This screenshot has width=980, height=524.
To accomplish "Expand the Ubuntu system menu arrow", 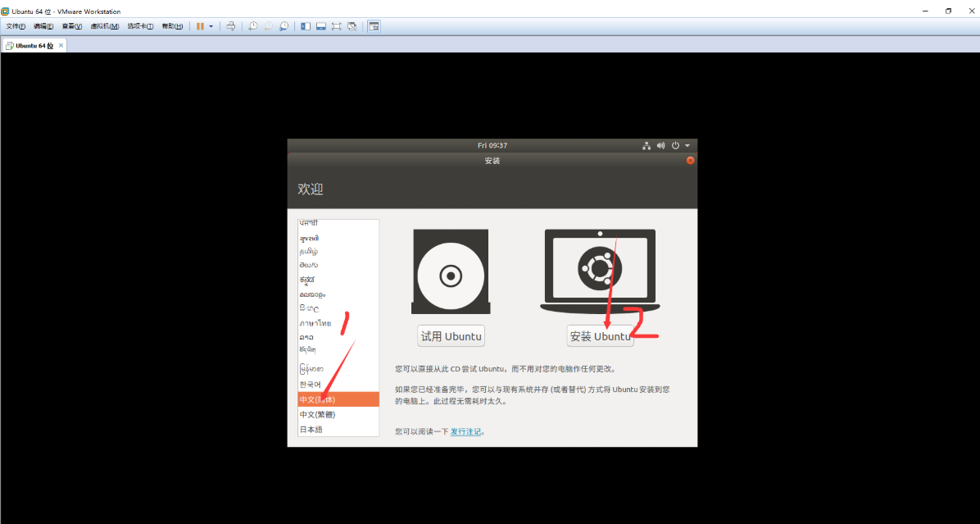I will point(687,146).
